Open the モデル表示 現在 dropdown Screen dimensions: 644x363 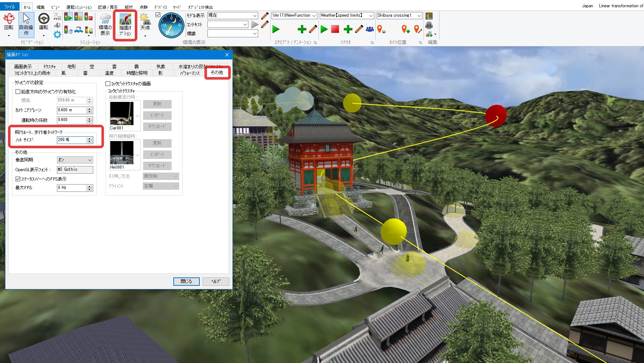[232, 16]
